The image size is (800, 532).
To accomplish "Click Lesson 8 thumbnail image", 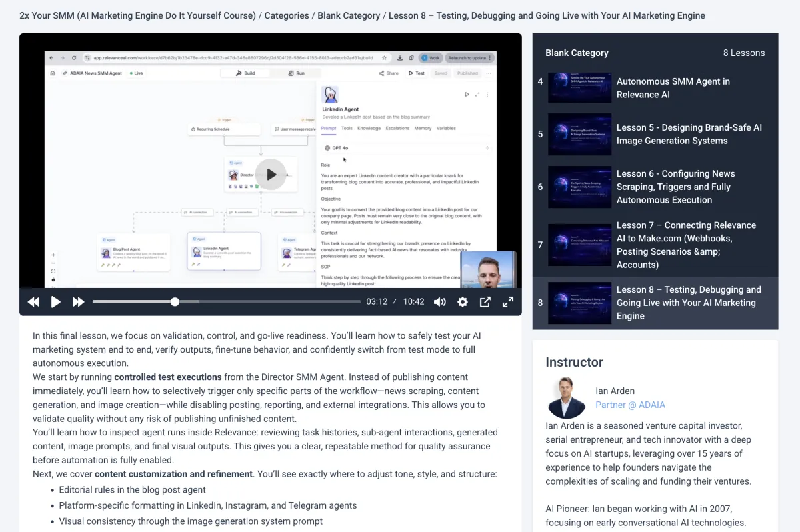I will click(x=579, y=303).
